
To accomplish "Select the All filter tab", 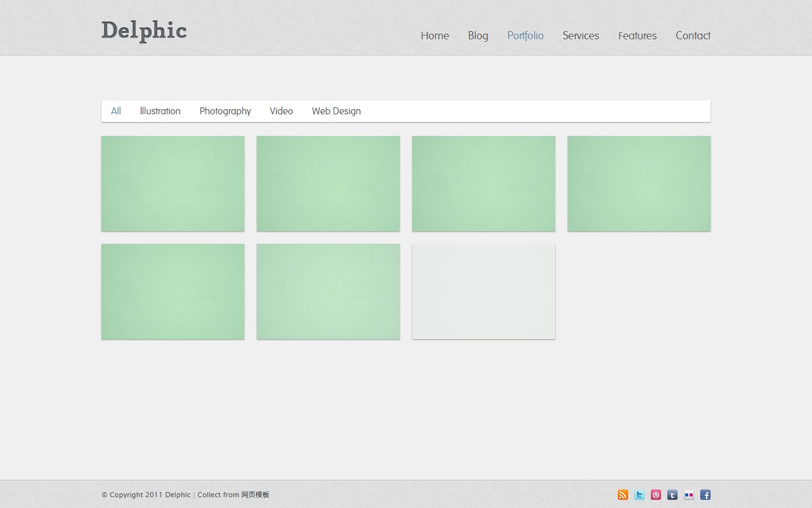I will (x=116, y=111).
